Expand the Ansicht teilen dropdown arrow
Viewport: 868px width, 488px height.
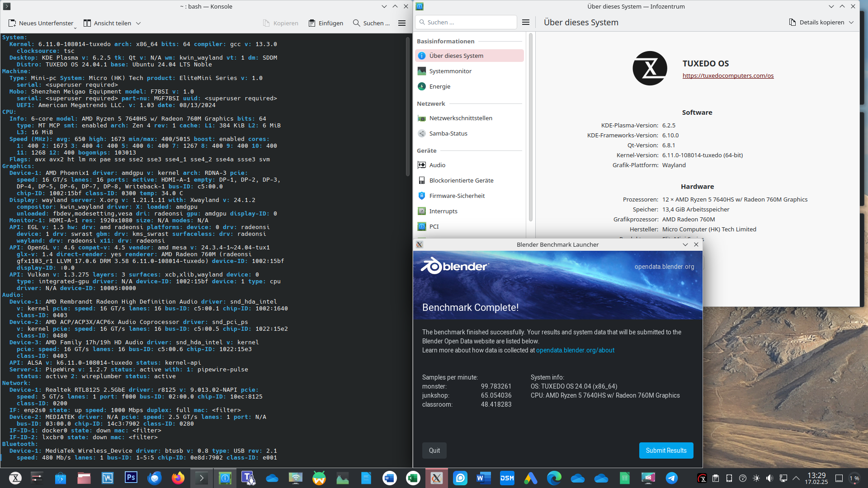coord(138,23)
